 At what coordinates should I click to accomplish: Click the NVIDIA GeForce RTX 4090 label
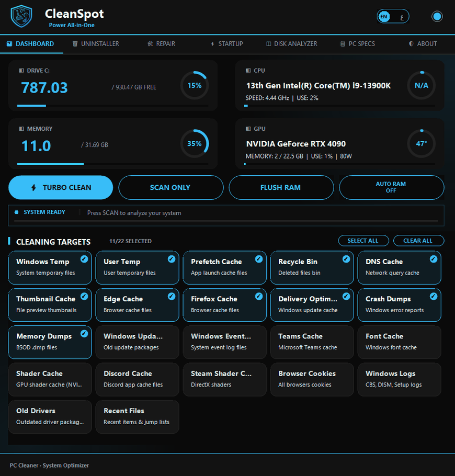(x=296, y=144)
